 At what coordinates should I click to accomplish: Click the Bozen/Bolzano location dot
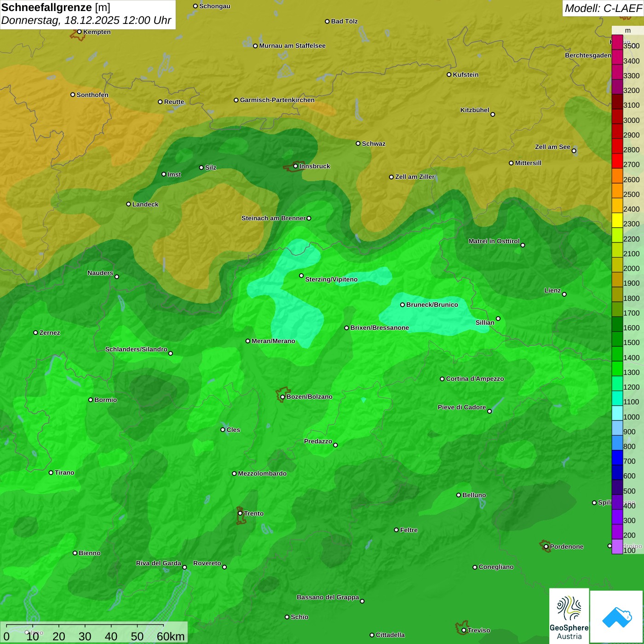tap(282, 397)
